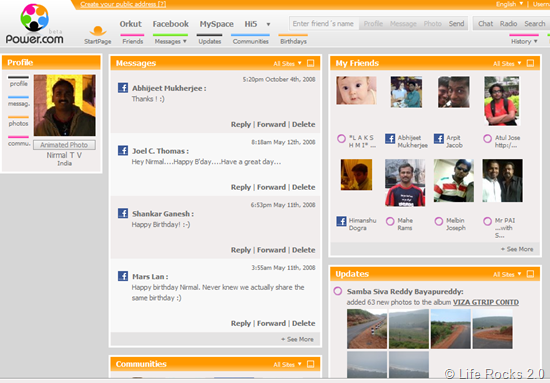
Task: Select messag. item in Profile sidebar
Action: click(x=18, y=102)
